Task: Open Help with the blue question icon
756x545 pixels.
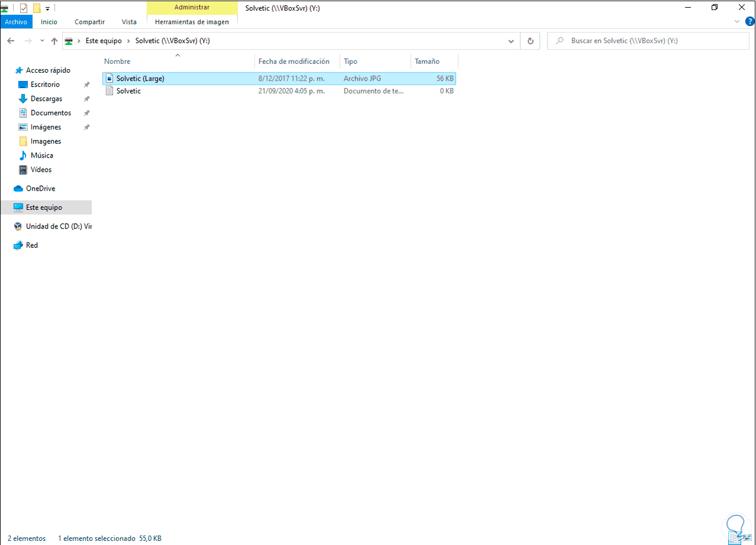Action: click(x=749, y=21)
